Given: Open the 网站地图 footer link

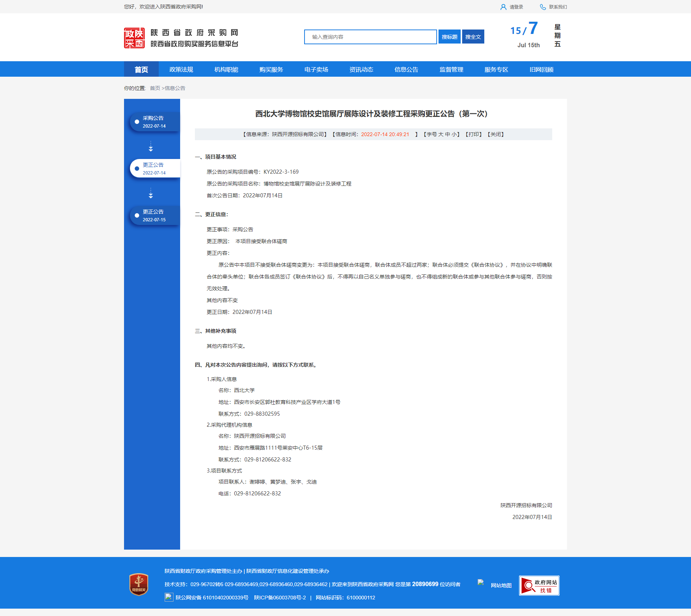Looking at the screenshot, I should [x=501, y=585].
